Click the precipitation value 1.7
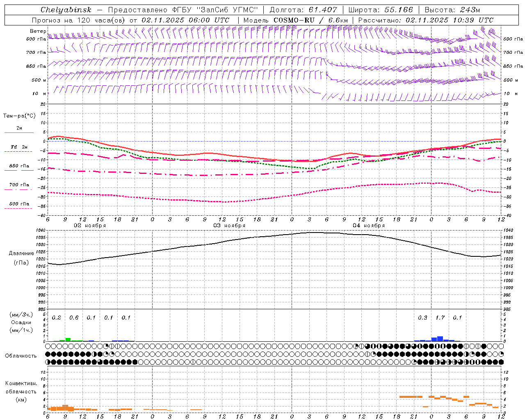This screenshot has height=420, width=525. click(x=440, y=317)
